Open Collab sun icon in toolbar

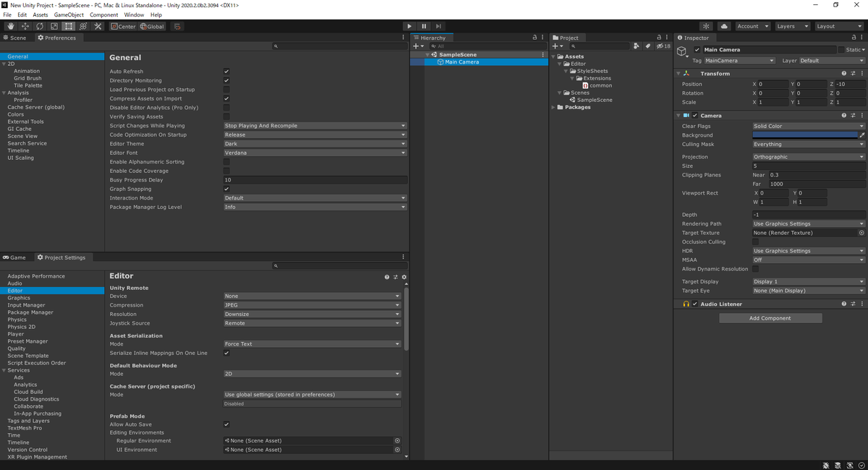tap(706, 26)
